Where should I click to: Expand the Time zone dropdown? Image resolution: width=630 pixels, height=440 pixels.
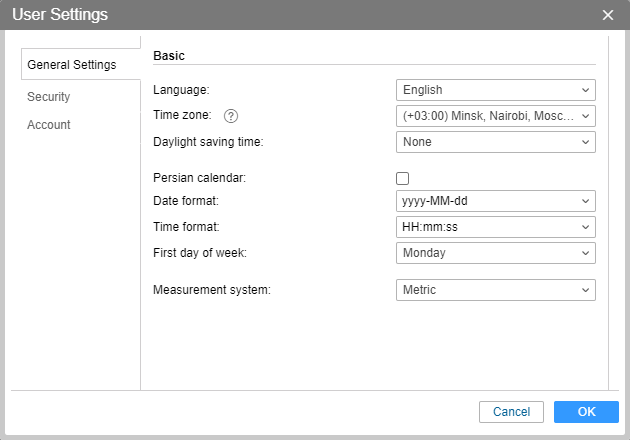495,116
